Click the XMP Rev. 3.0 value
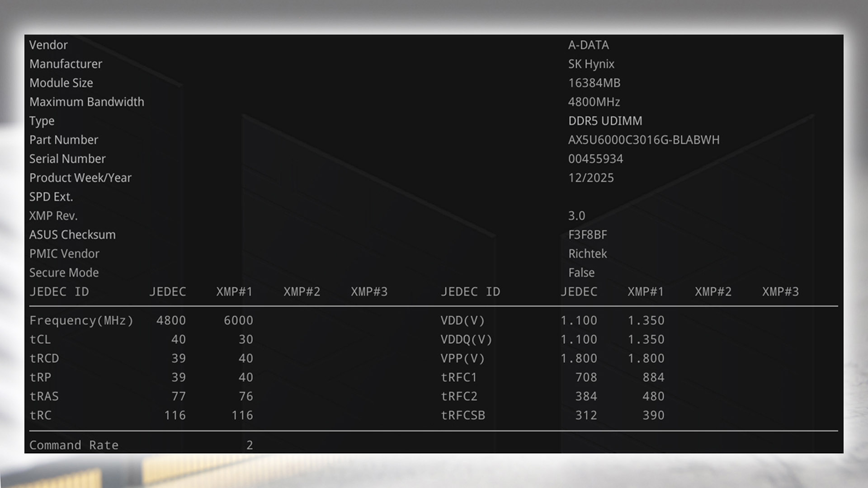Screen dimensions: 868x488 (x=576, y=216)
